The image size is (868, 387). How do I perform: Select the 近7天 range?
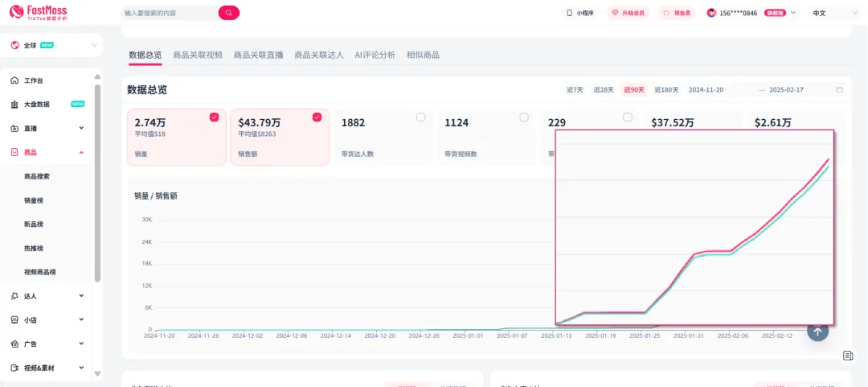[575, 90]
